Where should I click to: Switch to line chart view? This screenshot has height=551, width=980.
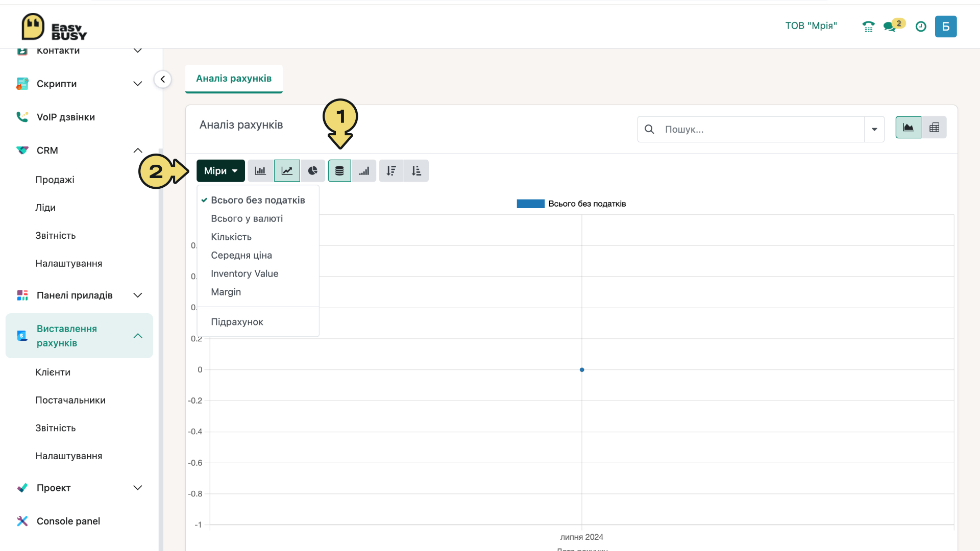pos(287,171)
